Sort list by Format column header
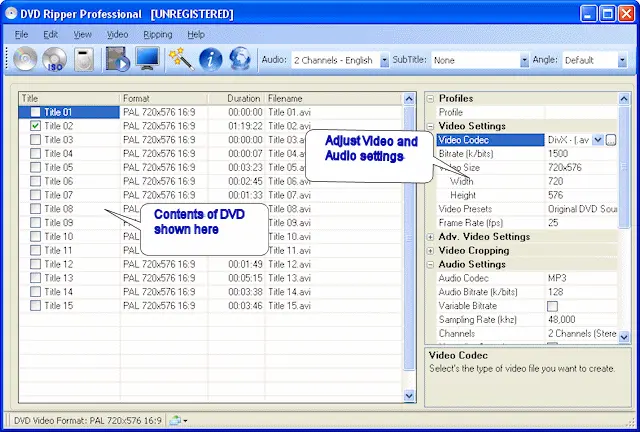This screenshot has height=432, width=640. pos(164,98)
